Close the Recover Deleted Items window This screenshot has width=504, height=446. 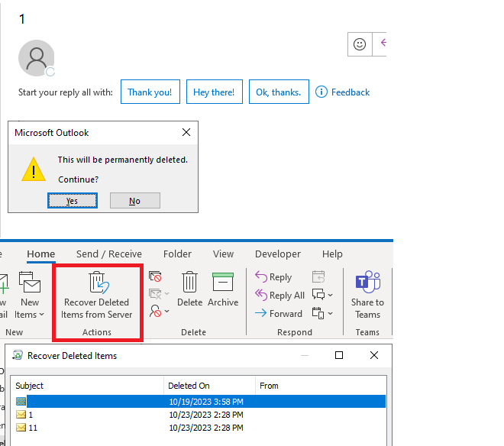coord(374,355)
